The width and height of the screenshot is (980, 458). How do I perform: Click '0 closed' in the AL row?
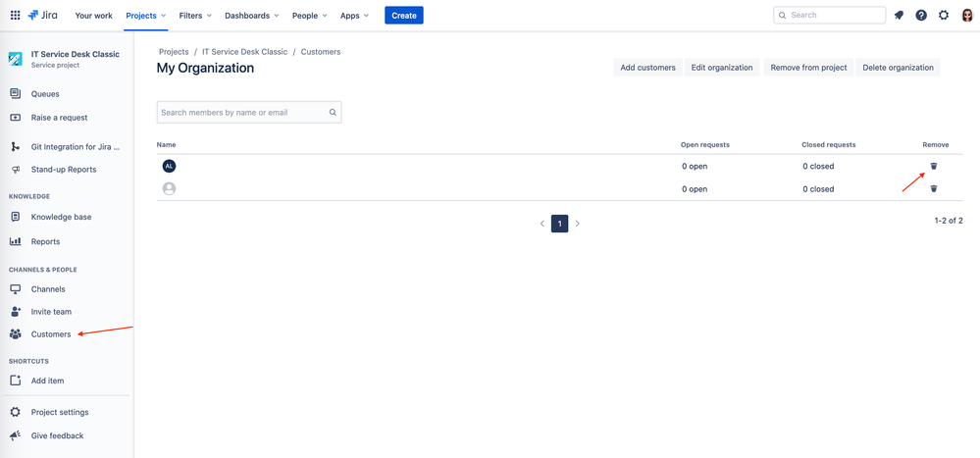819,166
